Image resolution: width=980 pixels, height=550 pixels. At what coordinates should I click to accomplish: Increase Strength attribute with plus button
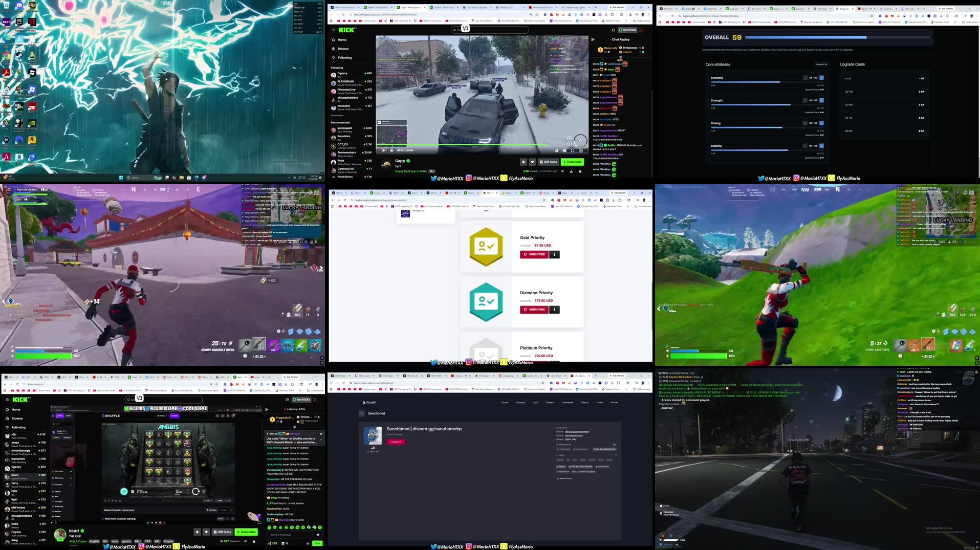(821, 100)
